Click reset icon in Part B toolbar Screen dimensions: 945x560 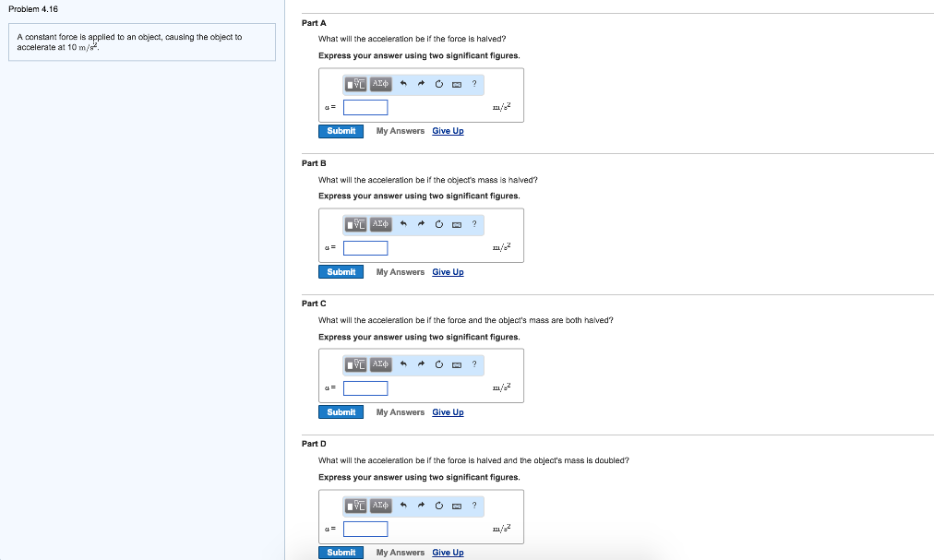[438, 225]
